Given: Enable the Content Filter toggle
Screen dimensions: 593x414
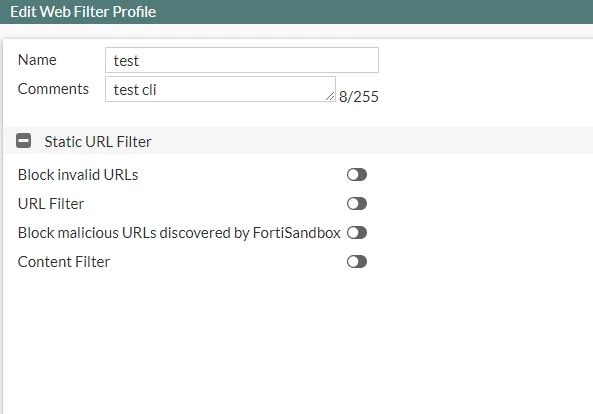Looking at the screenshot, I should point(357,262).
